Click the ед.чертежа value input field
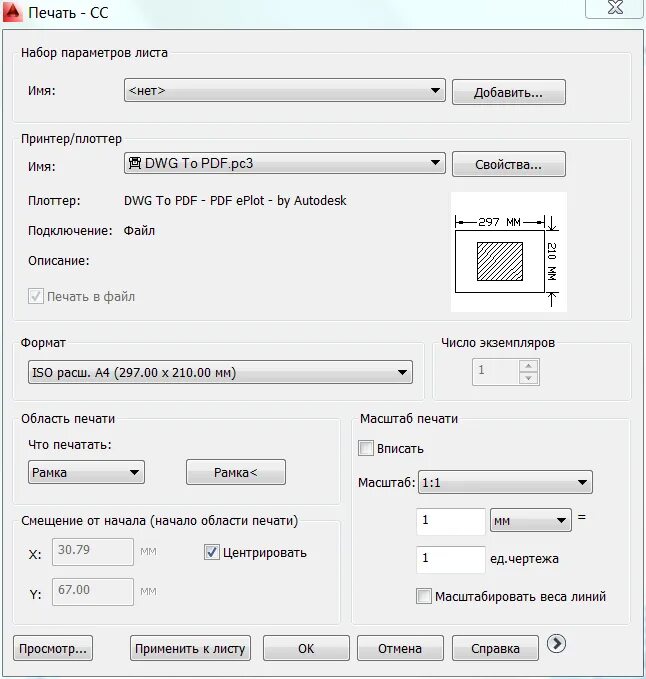646x679 pixels. [x=450, y=559]
